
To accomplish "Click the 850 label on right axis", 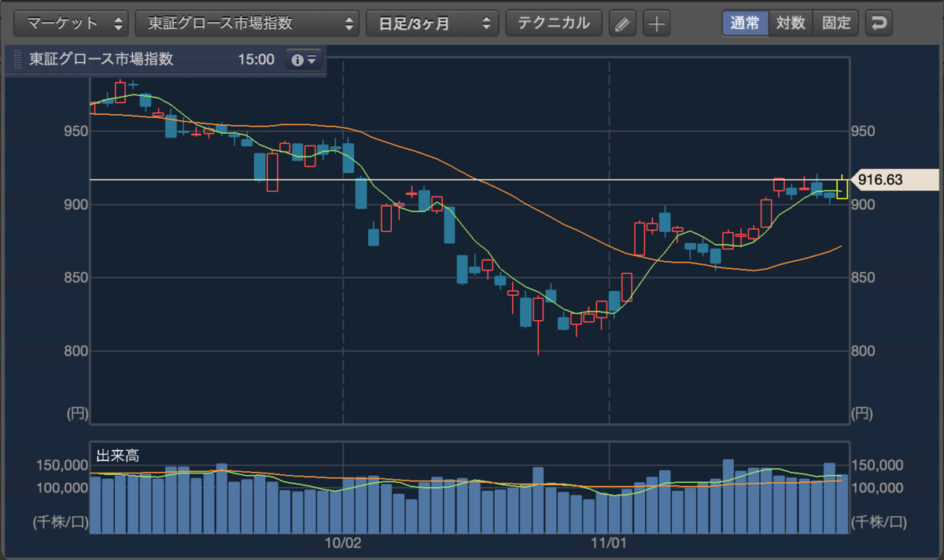I will pos(865,278).
